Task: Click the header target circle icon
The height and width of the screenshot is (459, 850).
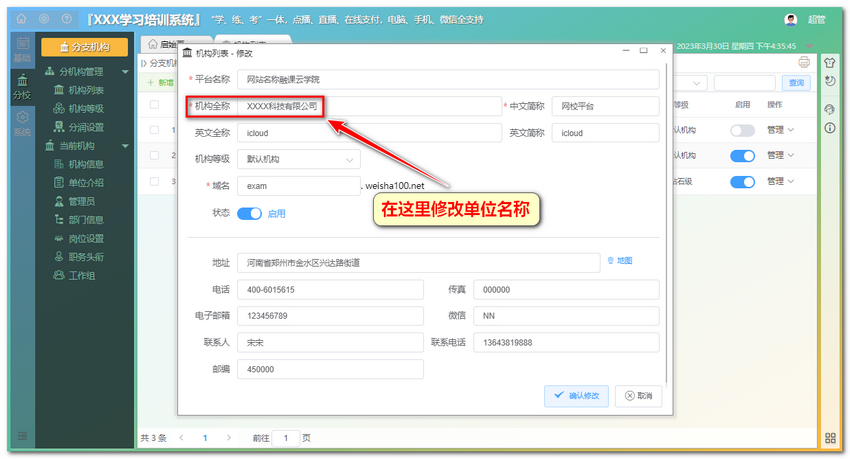Action: tap(44, 19)
